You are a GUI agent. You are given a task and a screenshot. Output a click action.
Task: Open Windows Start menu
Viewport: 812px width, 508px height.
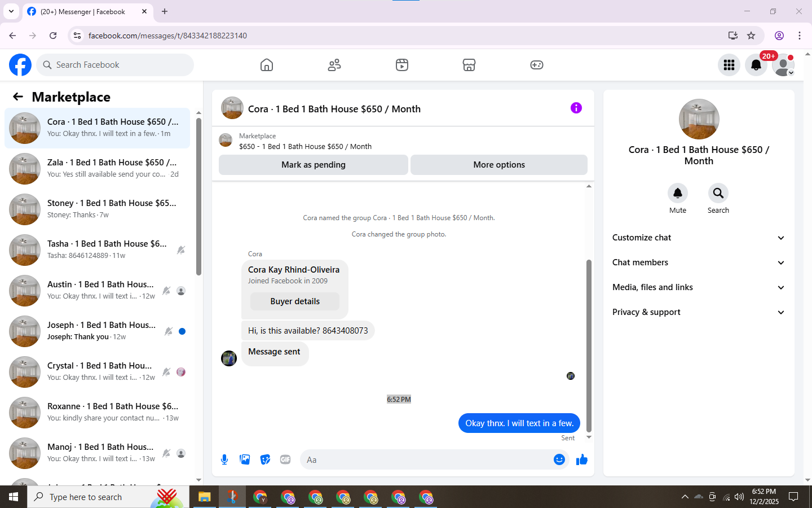(x=14, y=497)
